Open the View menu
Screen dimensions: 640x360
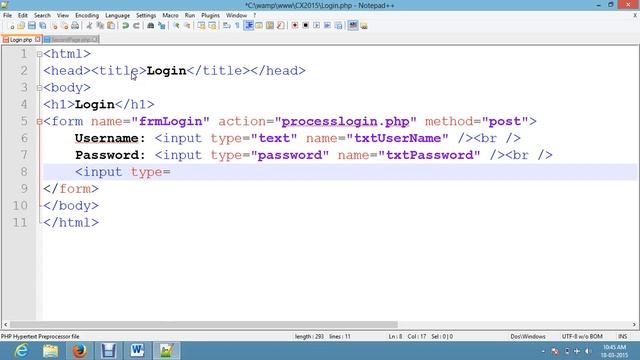click(x=62, y=15)
